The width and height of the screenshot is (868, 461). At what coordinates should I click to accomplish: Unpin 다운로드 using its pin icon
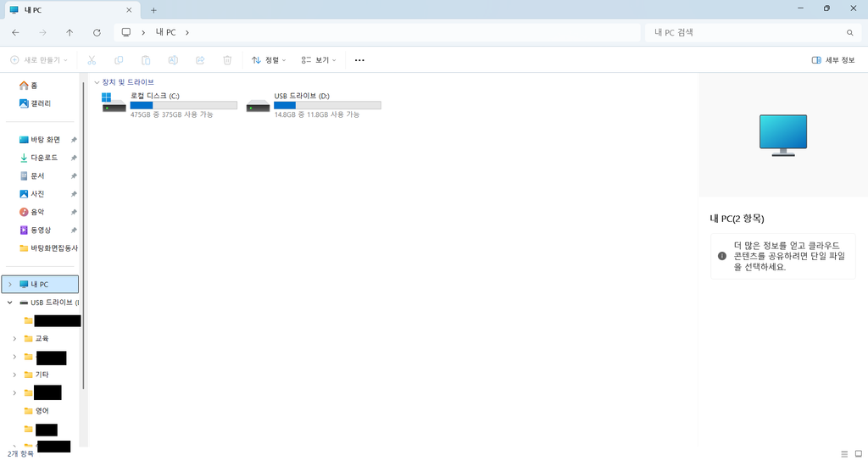pyautogui.click(x=74, y=158)
